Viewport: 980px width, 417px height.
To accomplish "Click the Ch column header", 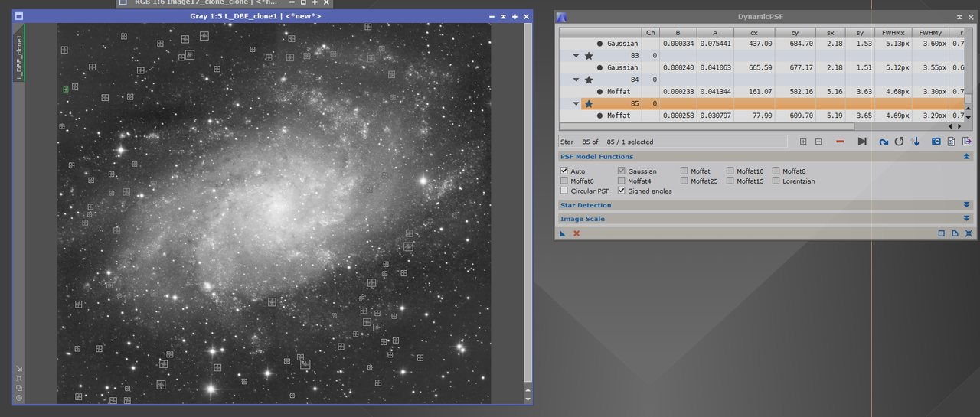I will coord(651,33).
